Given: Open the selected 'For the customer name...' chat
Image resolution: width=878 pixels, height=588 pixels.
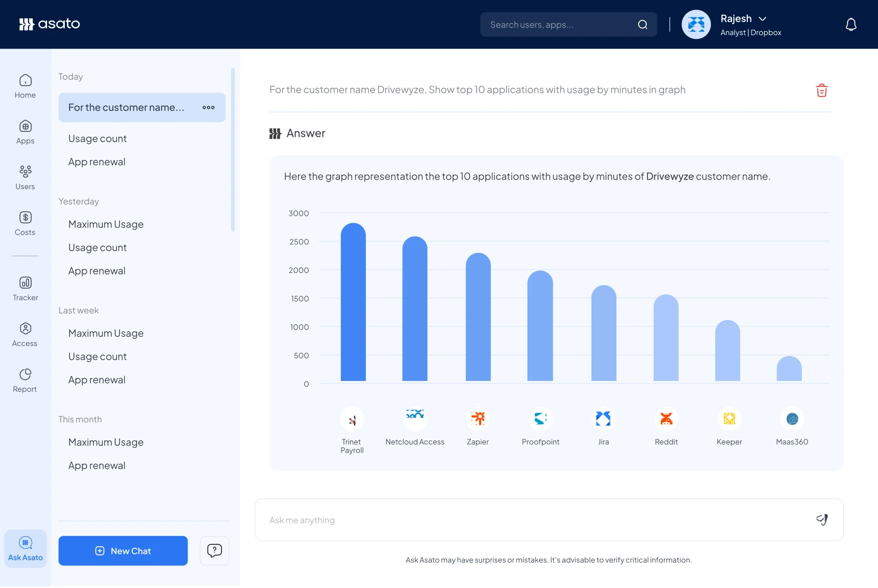Looking at the screenshot, I should click(x=142, y=108).
